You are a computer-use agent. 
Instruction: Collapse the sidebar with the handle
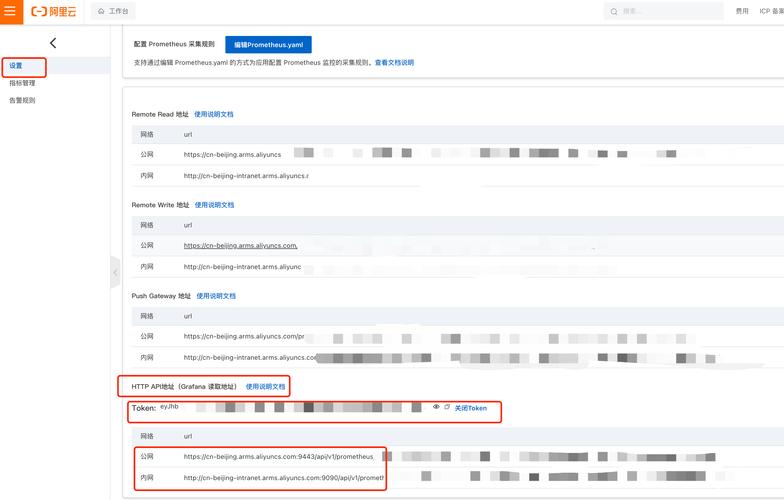(115, 272)
